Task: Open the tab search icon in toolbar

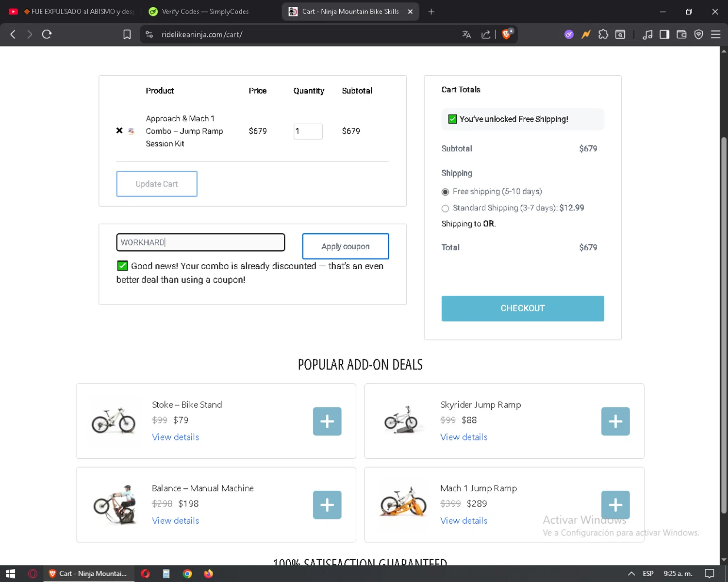Action: [620, 34]
